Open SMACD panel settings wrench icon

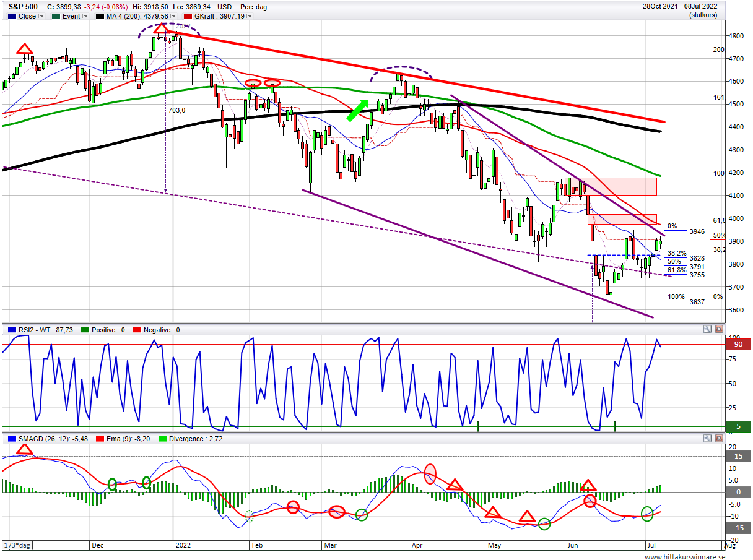pos(708,439)
